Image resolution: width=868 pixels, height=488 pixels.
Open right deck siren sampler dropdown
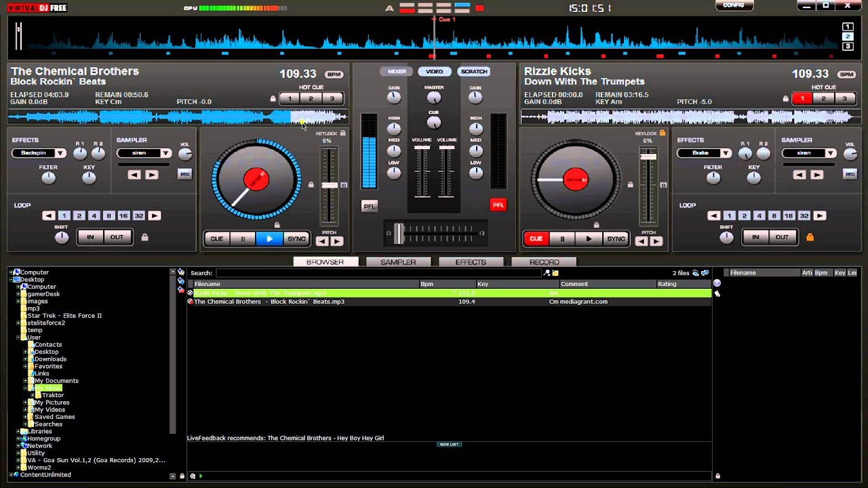point(810,153)
